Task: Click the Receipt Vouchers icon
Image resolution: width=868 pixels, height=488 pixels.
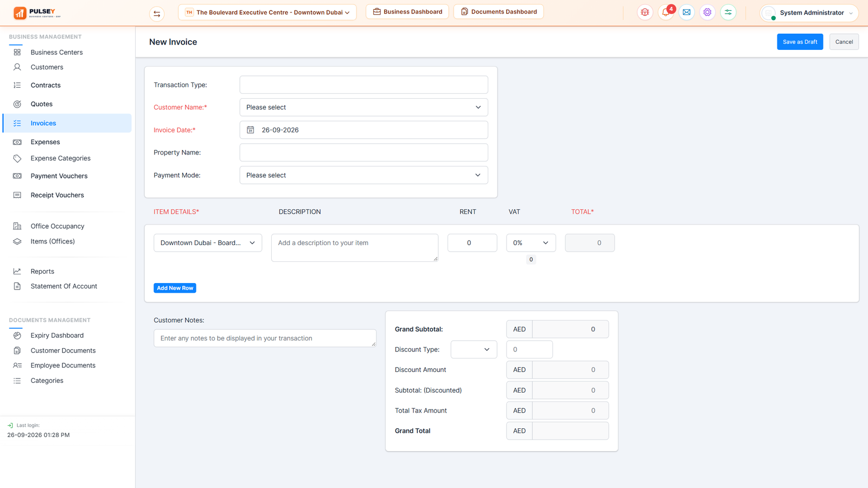Action: 17,195
